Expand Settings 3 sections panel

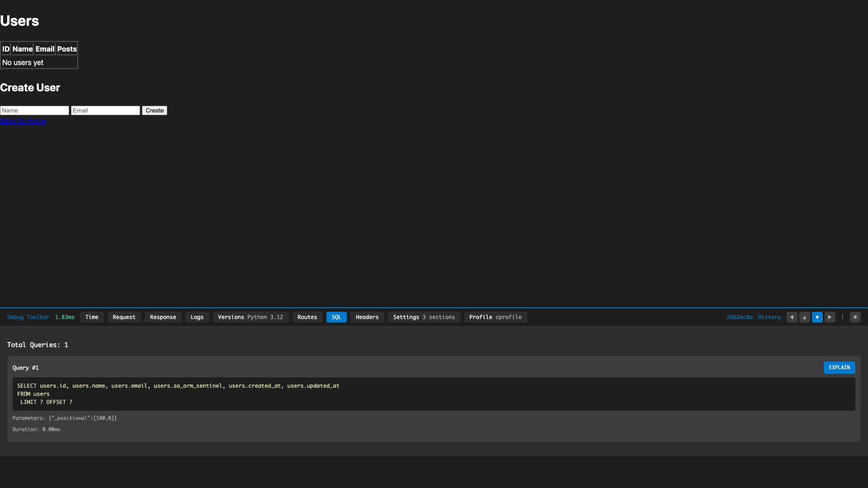(424, 317)
